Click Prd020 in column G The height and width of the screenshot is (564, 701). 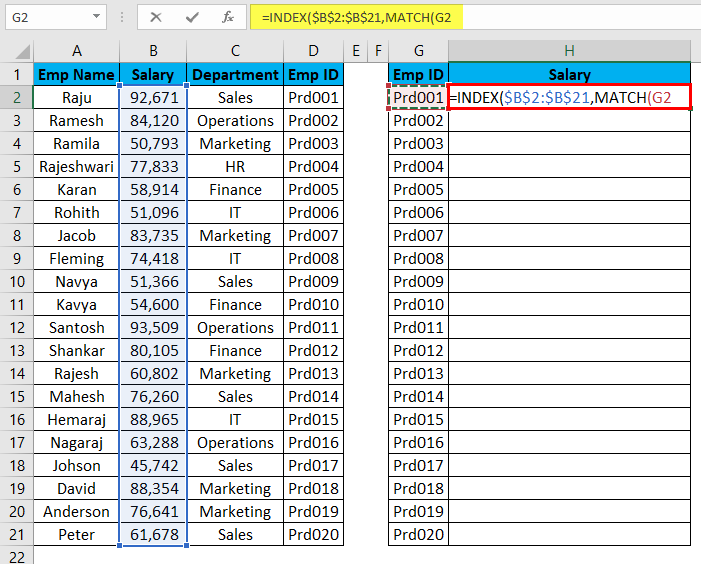click(418, 535)
